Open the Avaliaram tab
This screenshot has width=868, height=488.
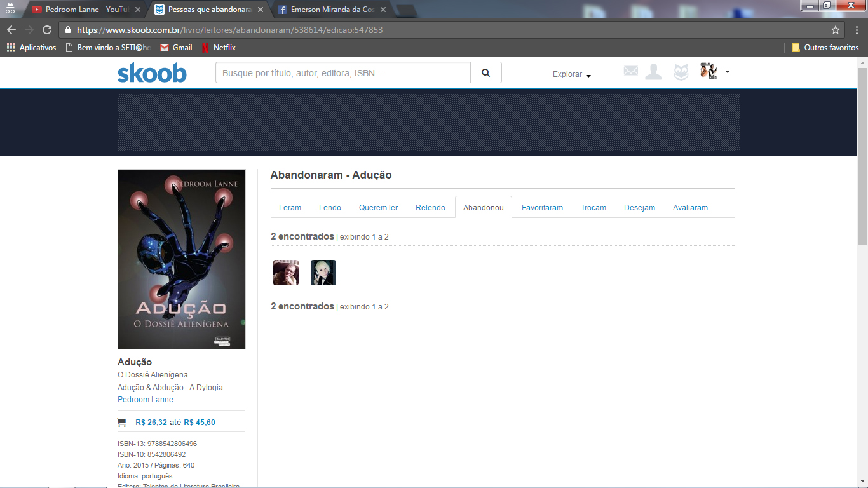click(690, 208)
